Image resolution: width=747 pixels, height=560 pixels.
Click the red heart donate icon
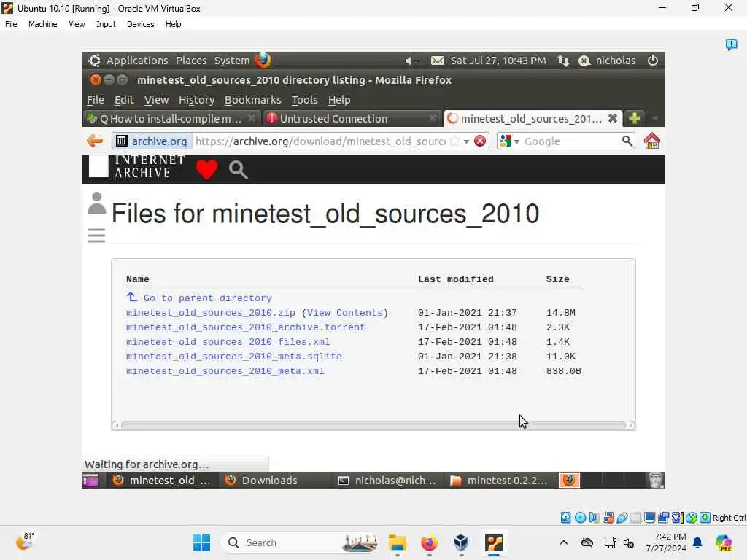point(206,169)
